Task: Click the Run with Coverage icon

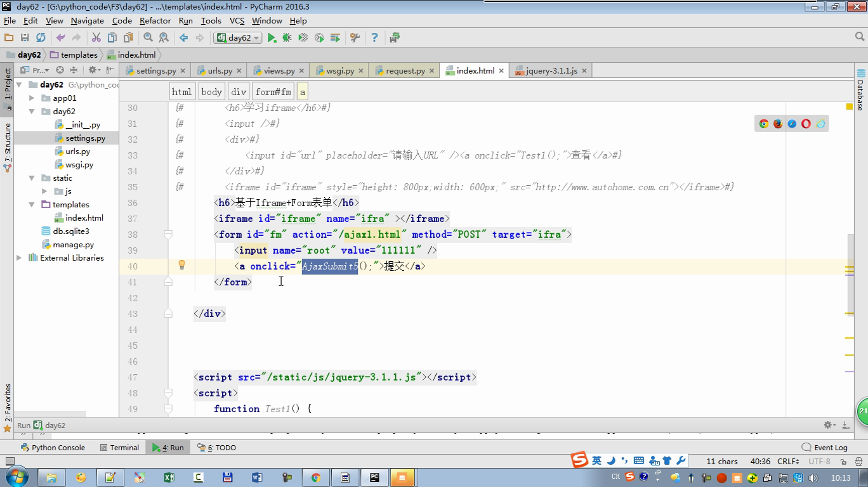Action: pos(303,38)
